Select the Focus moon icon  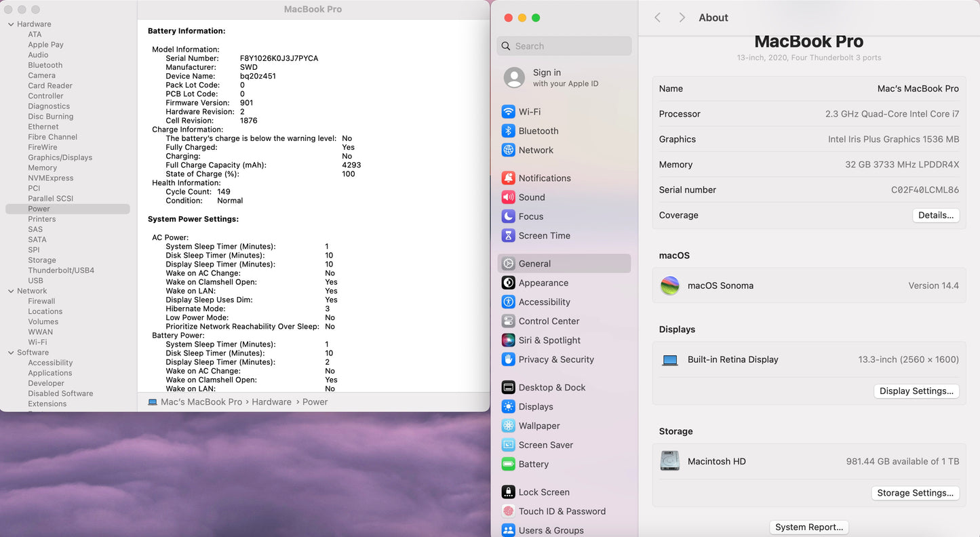pos(508,216)
